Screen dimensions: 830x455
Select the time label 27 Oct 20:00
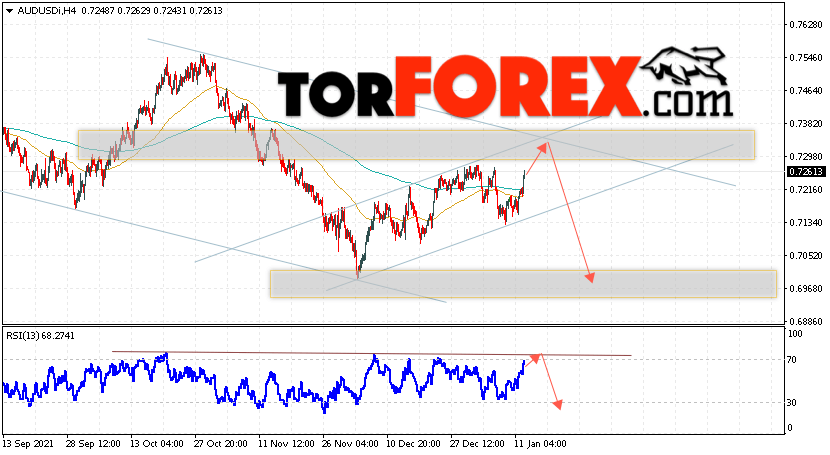221,443
